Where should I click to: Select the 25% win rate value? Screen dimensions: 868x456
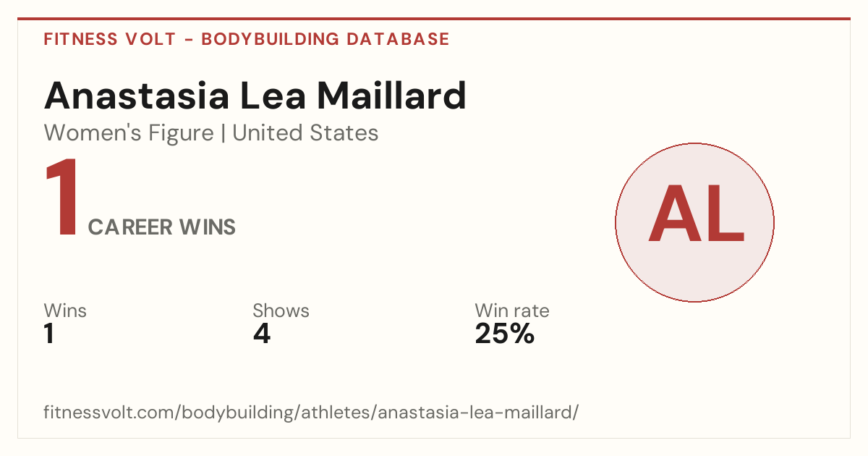(505, 334)
